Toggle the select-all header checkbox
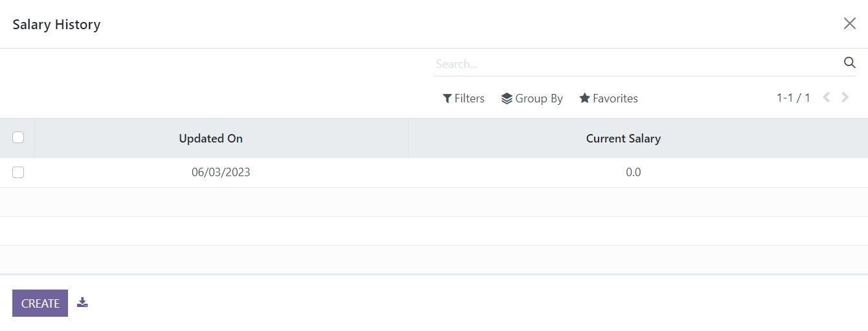 (x=18, y=137)
